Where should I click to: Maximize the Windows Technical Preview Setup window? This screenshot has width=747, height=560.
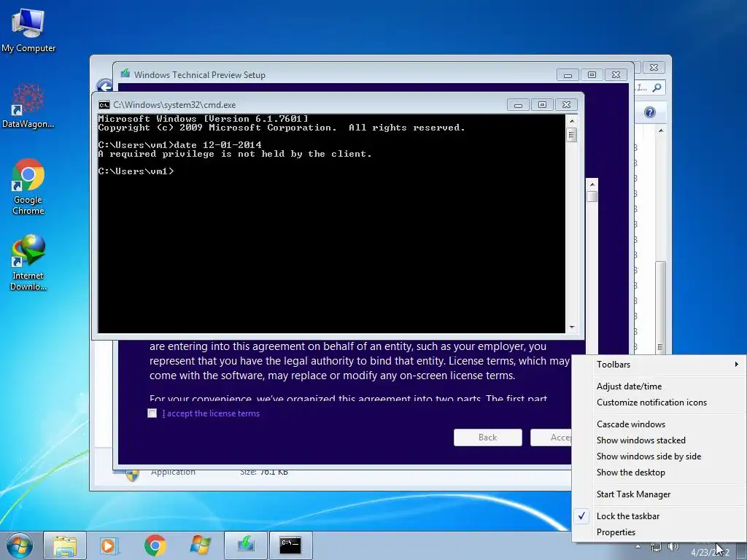point(592,75)
